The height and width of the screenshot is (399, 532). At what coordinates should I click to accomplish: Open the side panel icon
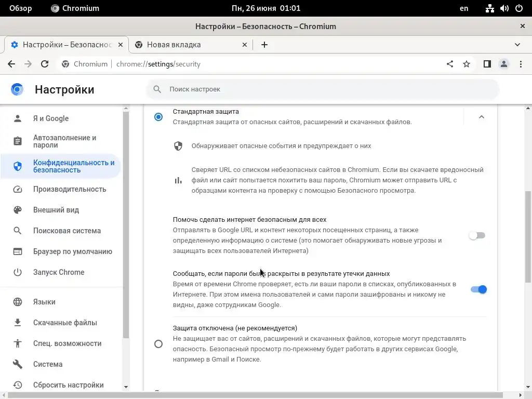pyautogui.click(x=487, y=64)
